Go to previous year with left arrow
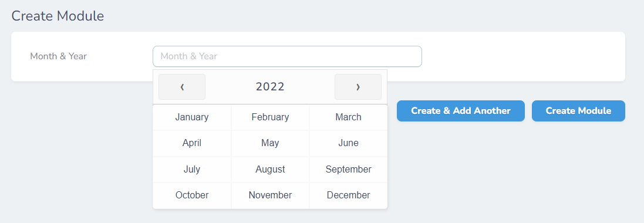Viewport: 644px width, 223px height. 182,87
